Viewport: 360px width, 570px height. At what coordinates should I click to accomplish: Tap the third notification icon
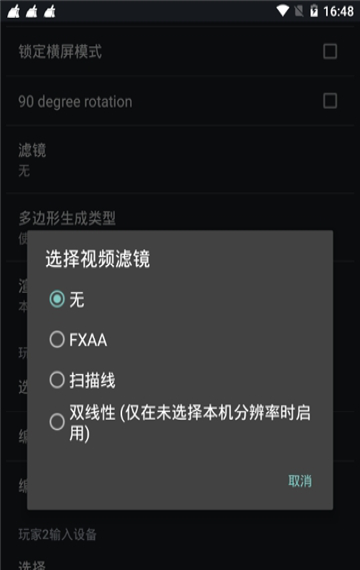point(50,11)
